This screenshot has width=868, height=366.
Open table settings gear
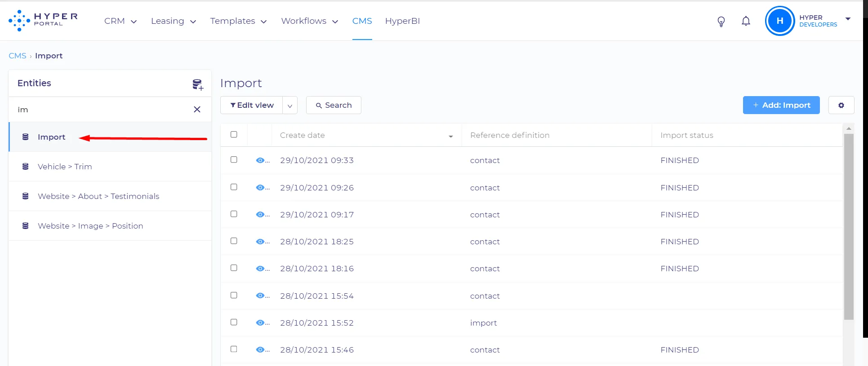841,105
